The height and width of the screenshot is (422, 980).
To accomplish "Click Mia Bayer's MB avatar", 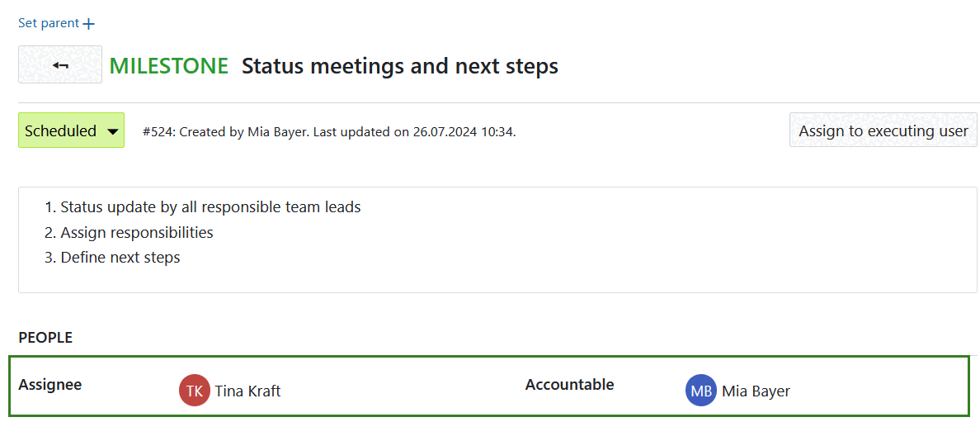I will (701, 391).
